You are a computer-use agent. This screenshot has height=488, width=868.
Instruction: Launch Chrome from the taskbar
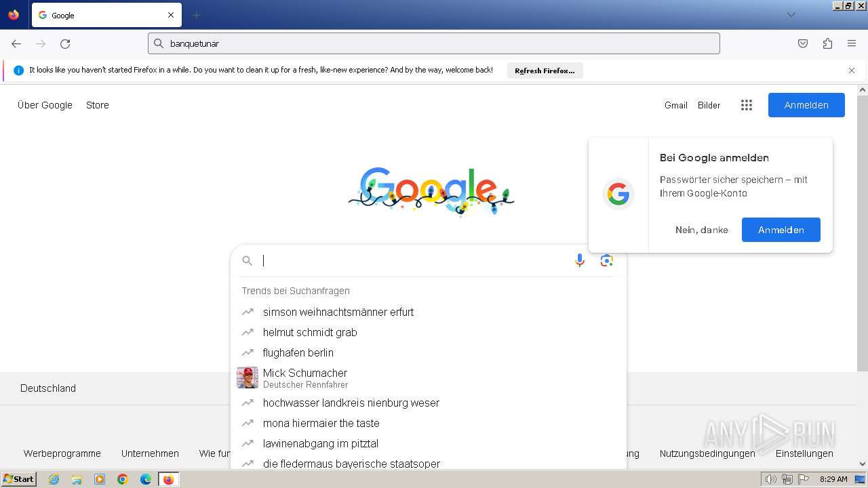(x=123, y=479)
